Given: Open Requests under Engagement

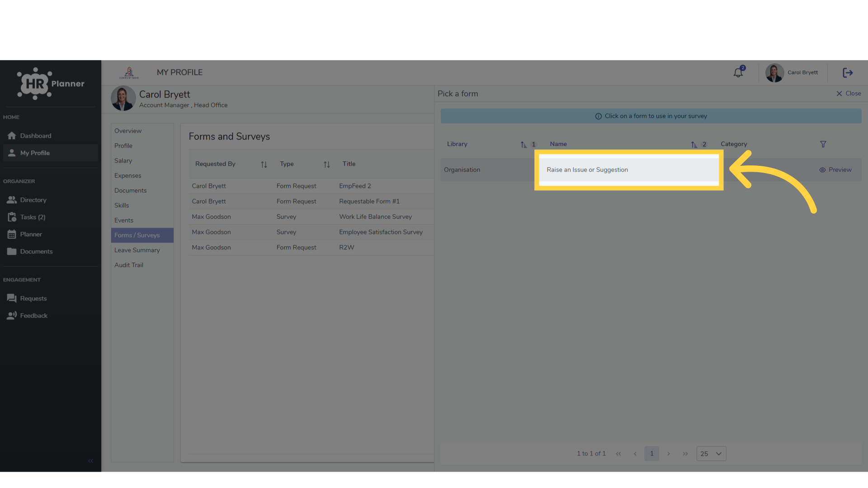Looking at the screenshot, I should (51, 298).
